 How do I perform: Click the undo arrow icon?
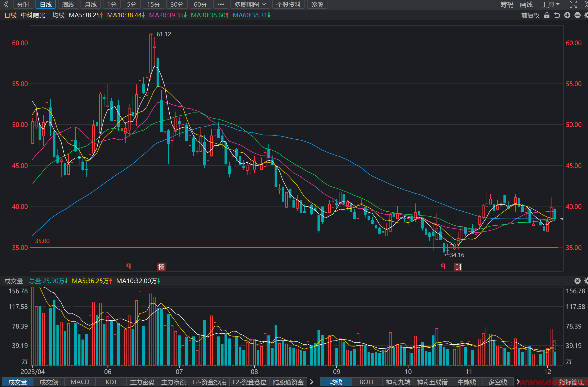(557, 15)
